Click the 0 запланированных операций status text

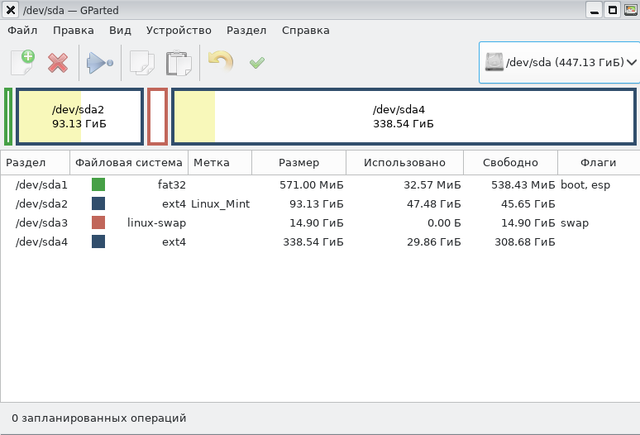[x=99, y=418]
